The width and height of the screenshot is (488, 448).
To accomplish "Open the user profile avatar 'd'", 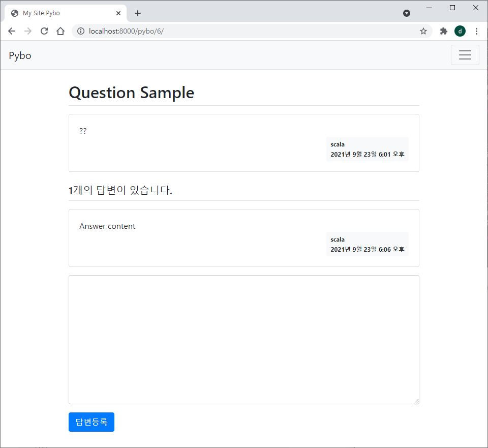I will click(460, 31).
